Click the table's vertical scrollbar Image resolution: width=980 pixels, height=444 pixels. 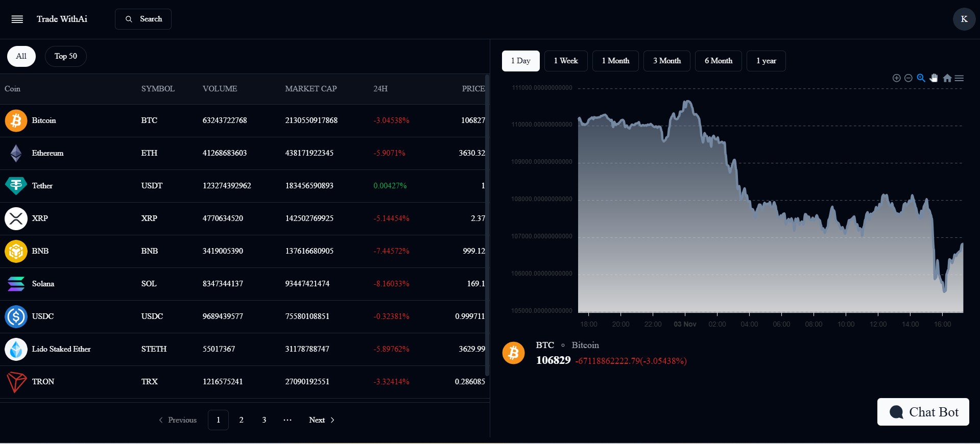(487, 225)
